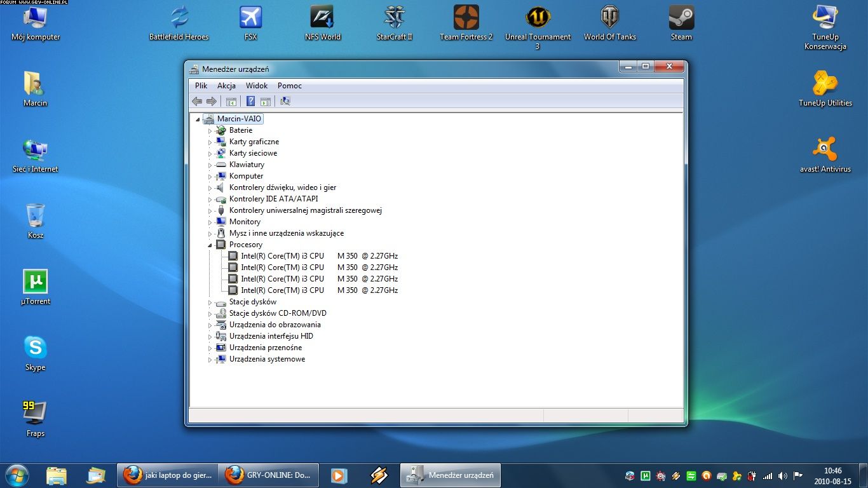Switch to 'jaki laptop do gier' Firefox window
Image resolution: width=868 pixels, height=488 pixels.
pos(167,475)
